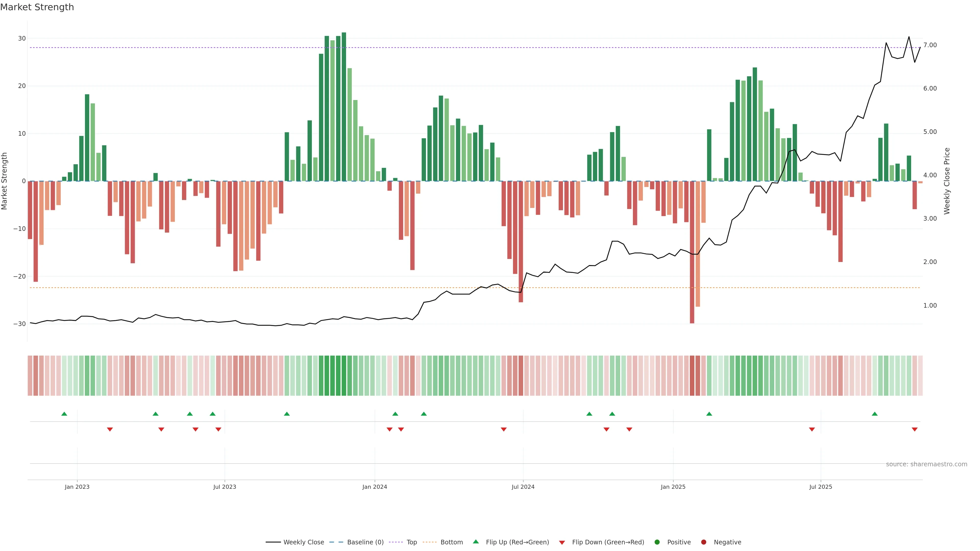Click the leftmost red flip-down triangle marker
This screenshot has width=980, height=551.
(x=109, y=429)
